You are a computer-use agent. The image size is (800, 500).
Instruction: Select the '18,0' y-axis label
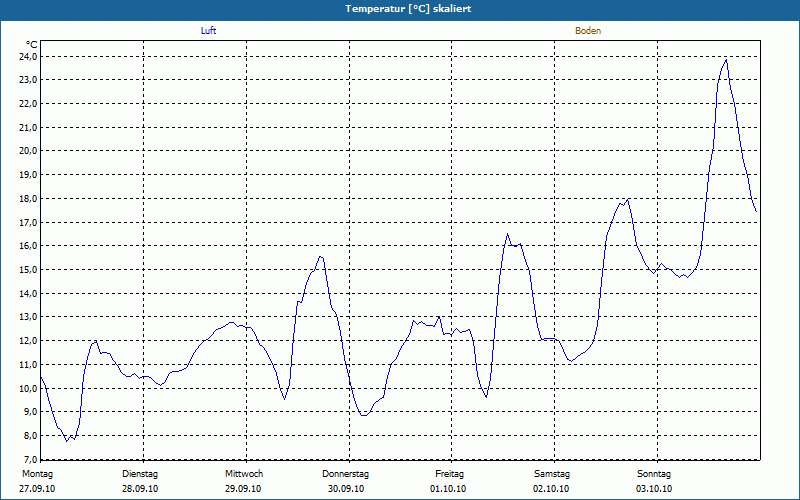point(28,198)
